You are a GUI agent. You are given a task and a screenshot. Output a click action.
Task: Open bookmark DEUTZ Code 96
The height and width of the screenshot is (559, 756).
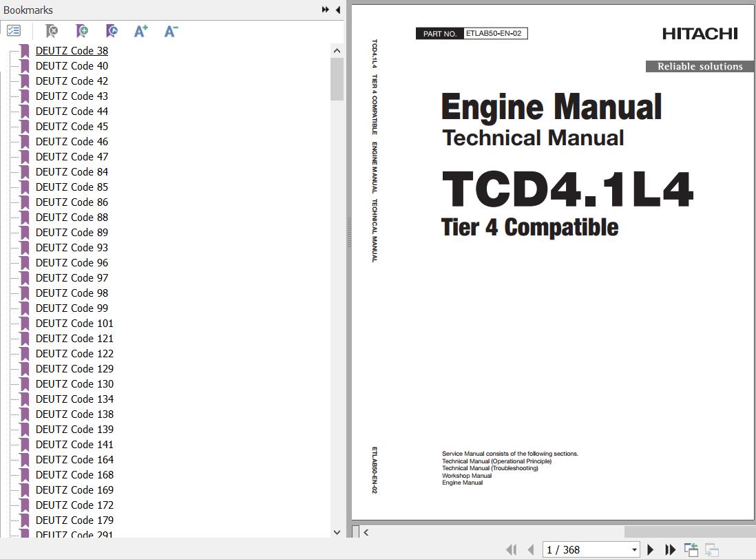pyautogui.click(x=72, y=263)
